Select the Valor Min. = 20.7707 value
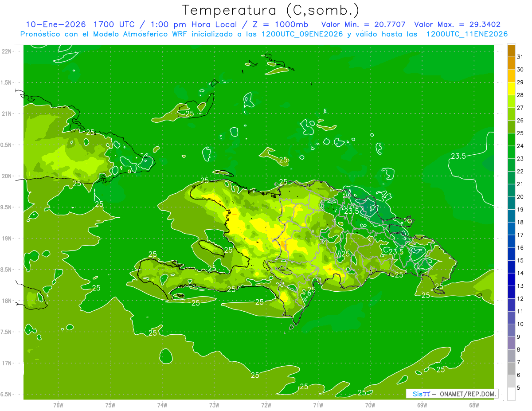The image size is (532, 411). click(363, 24)
